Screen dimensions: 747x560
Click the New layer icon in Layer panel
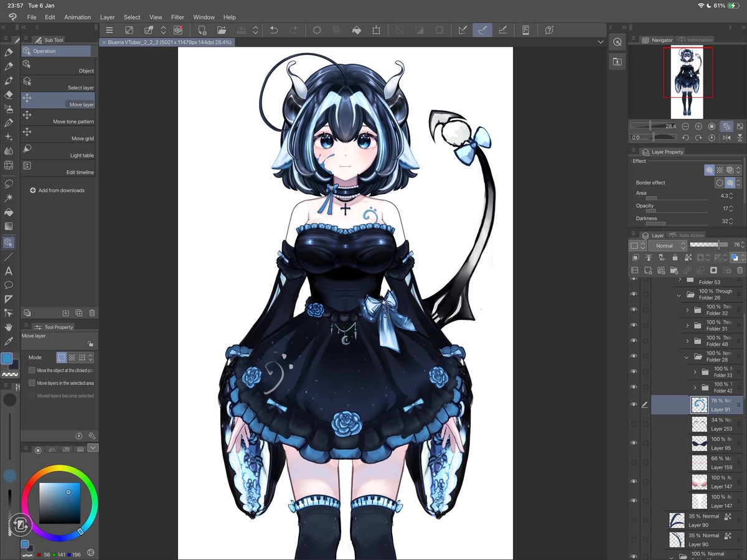[x=647, y=270]
